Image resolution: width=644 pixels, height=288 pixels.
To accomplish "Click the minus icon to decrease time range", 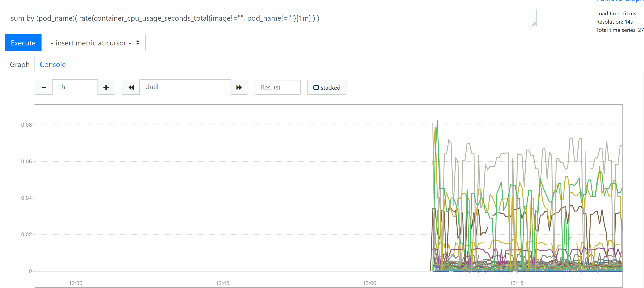I will [44, 87].
